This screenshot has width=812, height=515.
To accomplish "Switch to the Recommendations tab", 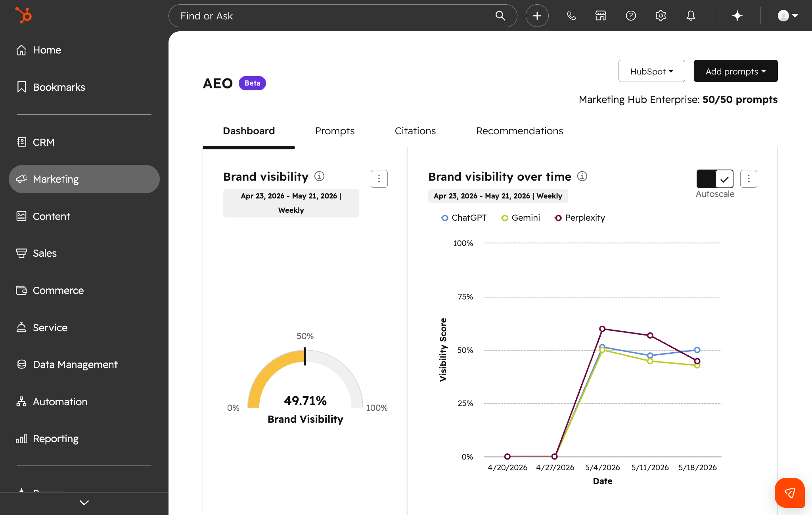I will click(519, 131).
